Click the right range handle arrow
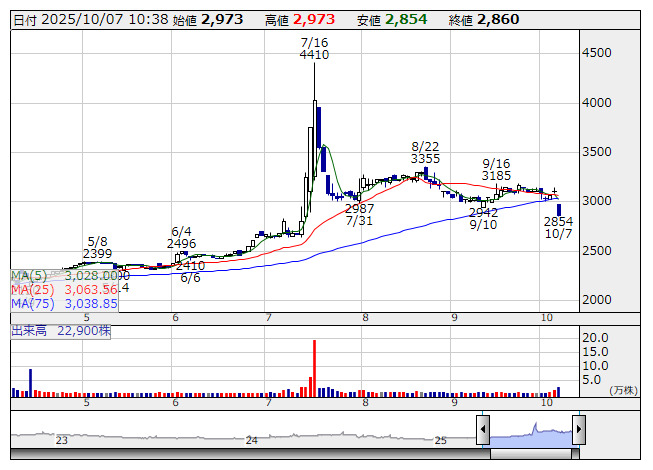Screen dimensions: 653x470 tap(578, 431)
